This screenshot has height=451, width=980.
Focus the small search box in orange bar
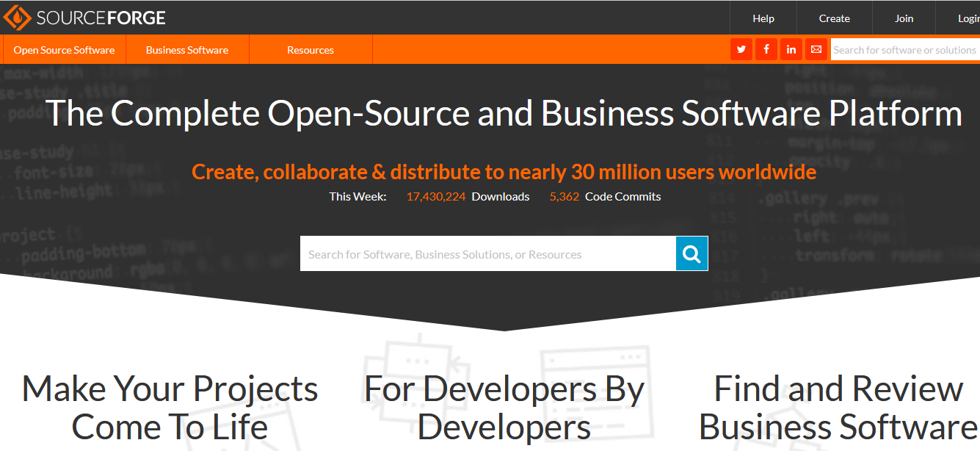tap(904, 50)
